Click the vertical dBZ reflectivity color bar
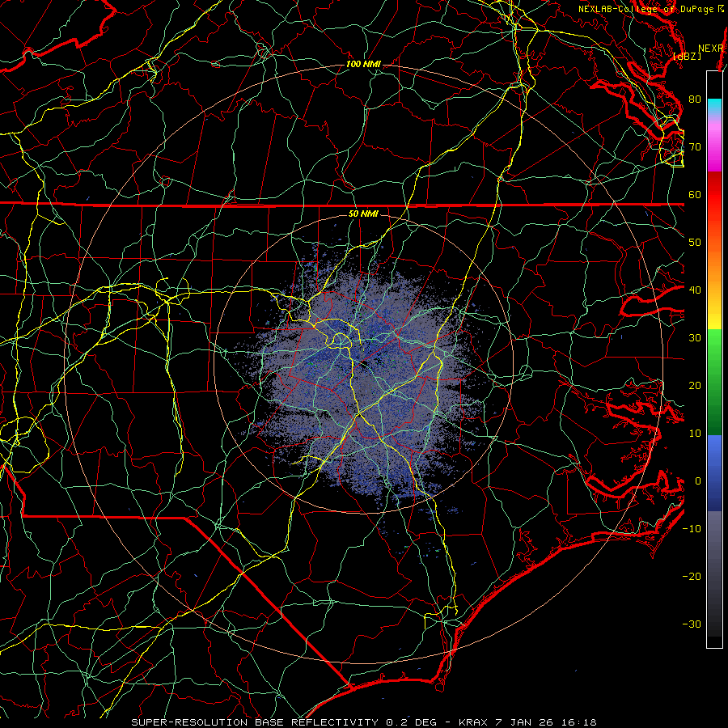 click(714, 359)
